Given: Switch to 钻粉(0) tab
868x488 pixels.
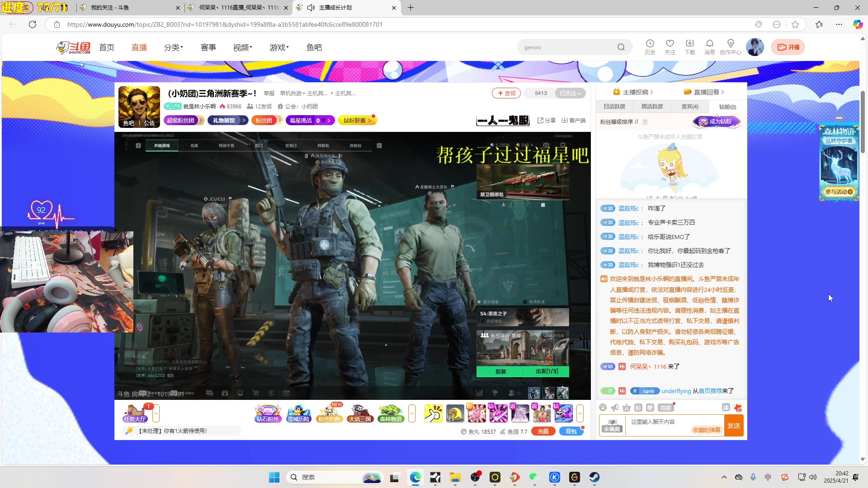Looking at the screenshot, I should point(728,107).
